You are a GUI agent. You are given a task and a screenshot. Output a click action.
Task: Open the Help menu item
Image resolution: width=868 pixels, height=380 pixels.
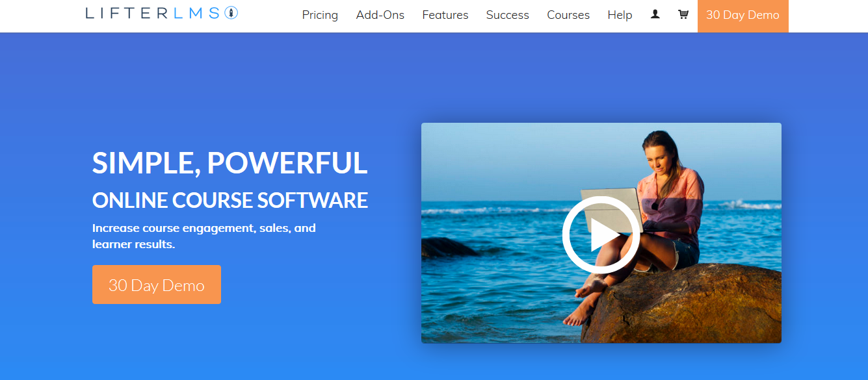point(620,14)
